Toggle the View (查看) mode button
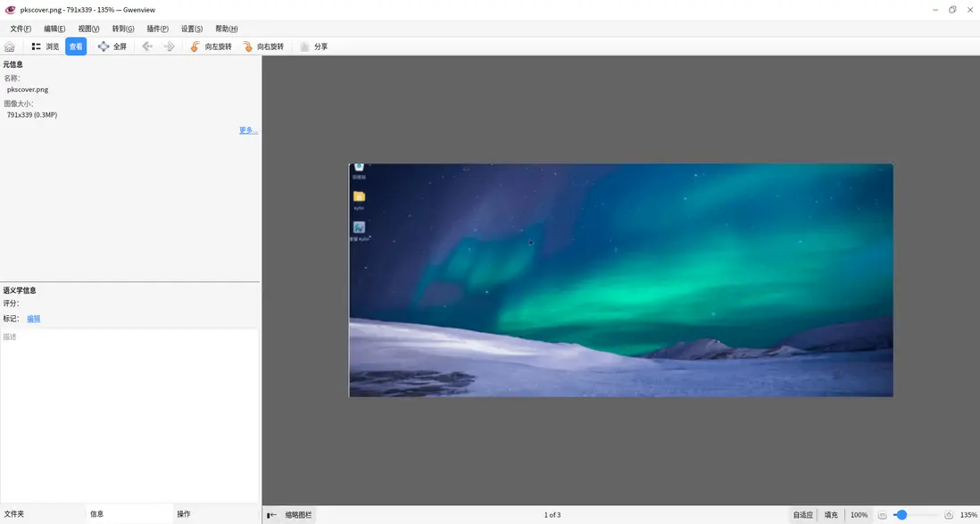 [76, 46]
